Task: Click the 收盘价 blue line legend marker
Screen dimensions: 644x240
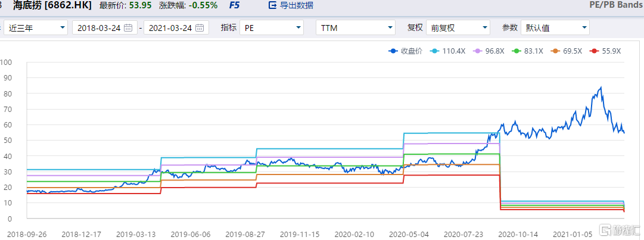Action: click(x=393, y=51)
